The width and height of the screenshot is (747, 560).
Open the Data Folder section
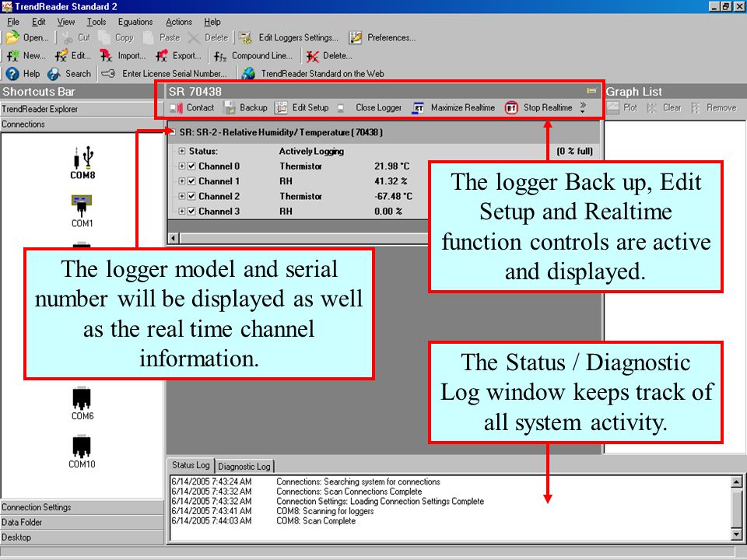coord(82,523)
